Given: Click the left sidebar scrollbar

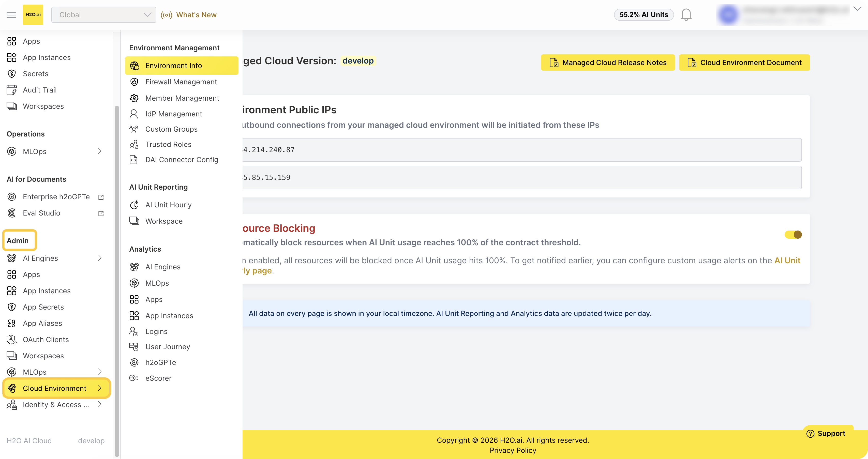Looking at the screenshot, I should tap(117, 281).
